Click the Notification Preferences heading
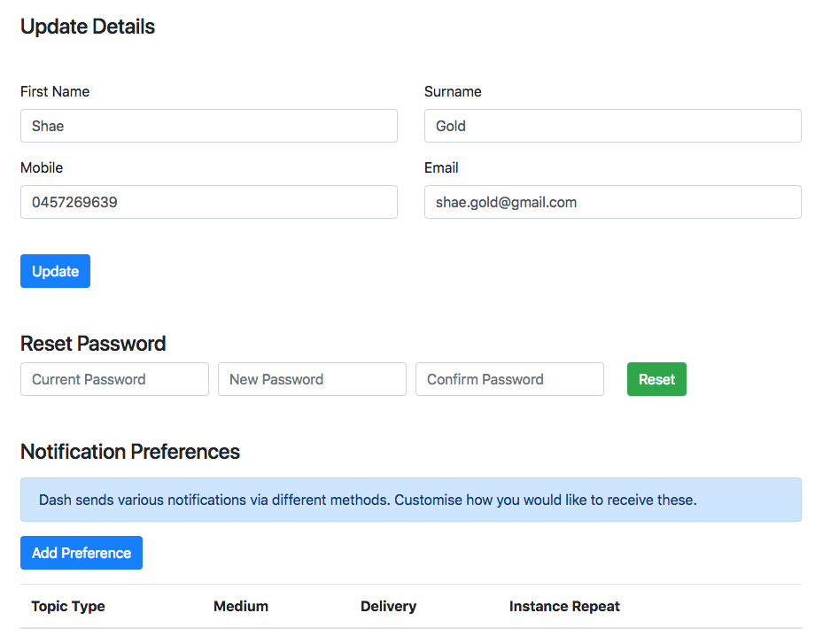823x644 pixels. point(130,452)
